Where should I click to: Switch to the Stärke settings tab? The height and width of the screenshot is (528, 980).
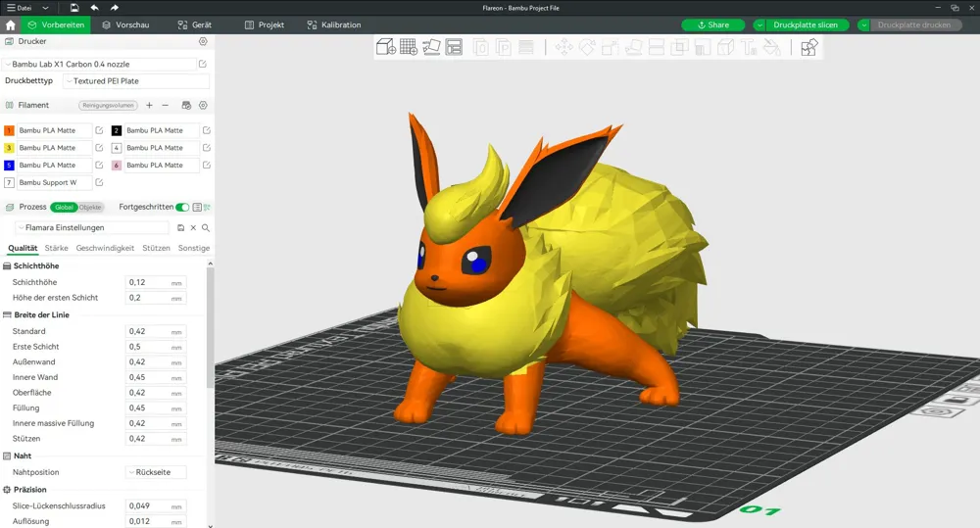click(56, 248)
